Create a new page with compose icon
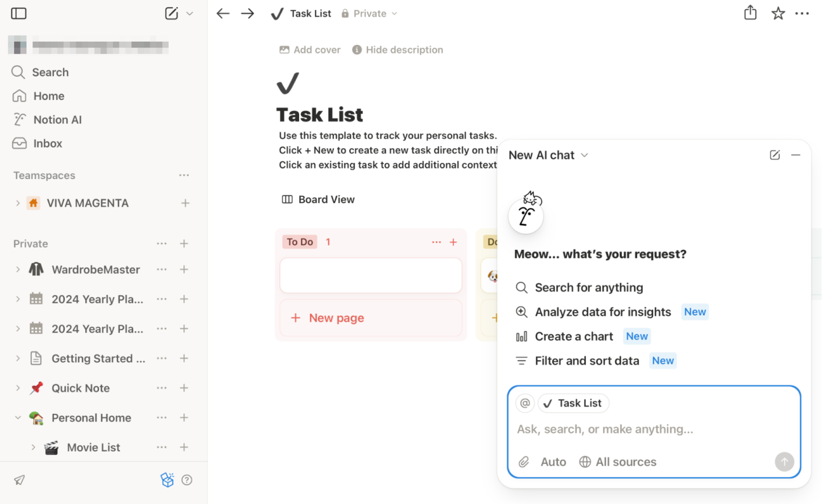The width and height of the screenshot is (822, 504). 171,14
